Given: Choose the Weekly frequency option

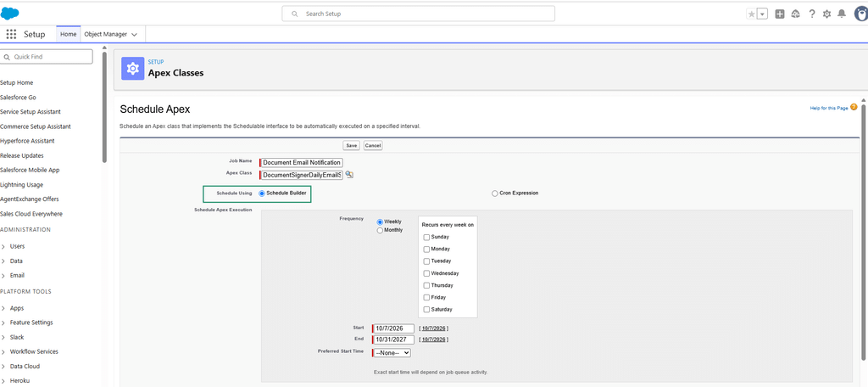Looking at the screenshot, I should coord(381,222).
